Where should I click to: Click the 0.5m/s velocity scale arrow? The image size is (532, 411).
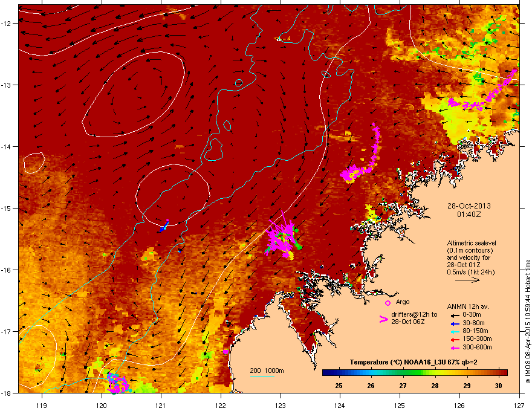click(467, 280)
